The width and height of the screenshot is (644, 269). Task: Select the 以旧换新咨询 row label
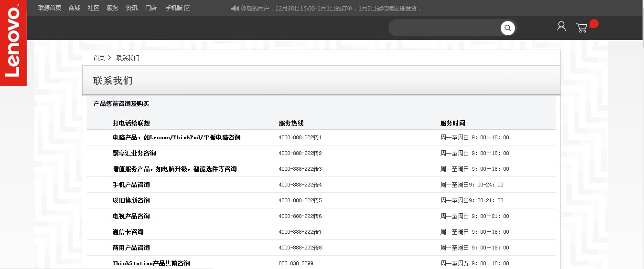tap(131, 200)
